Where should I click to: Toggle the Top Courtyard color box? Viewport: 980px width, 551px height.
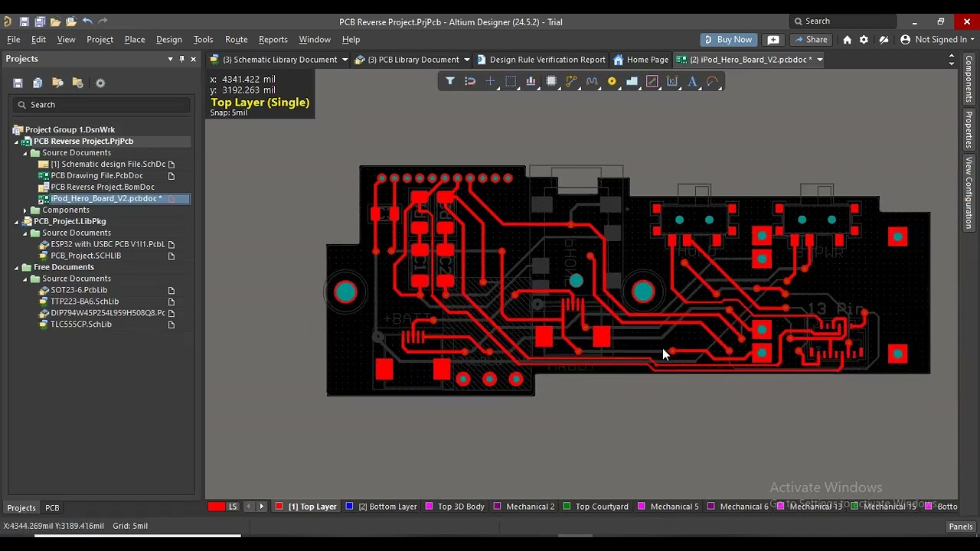[x=567, y=507]
